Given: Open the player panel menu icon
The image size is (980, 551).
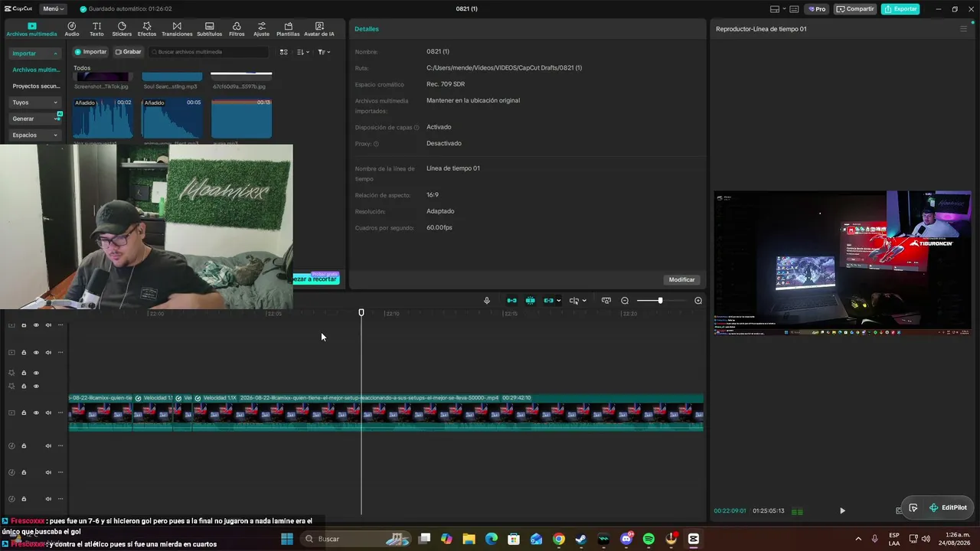Looking at the screenshot, I should pyautogui.click(x=963, y=29).
